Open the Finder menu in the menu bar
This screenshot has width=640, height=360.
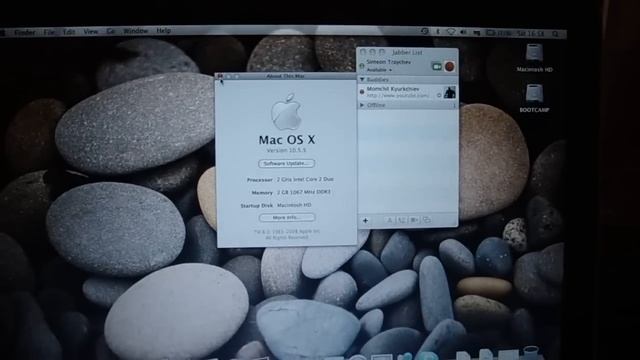coord(24,32)
